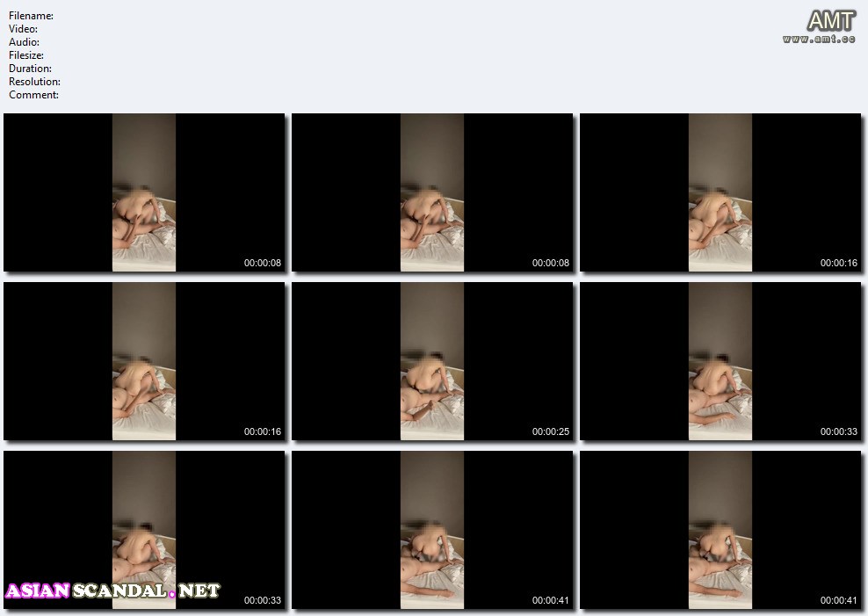The width and height of the screenshot is (868, 616).
Task: Select the first frame stamped 00:00:33
Action: click(720, 361)
